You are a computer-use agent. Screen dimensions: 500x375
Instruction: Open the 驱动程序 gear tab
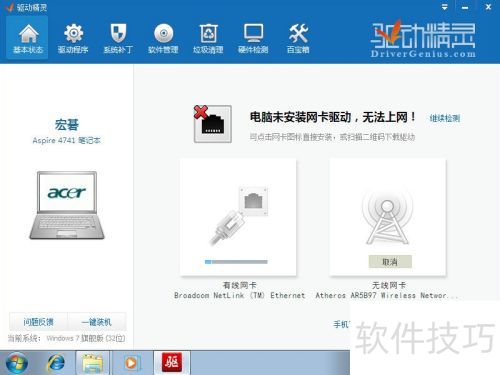click(73, 38)
